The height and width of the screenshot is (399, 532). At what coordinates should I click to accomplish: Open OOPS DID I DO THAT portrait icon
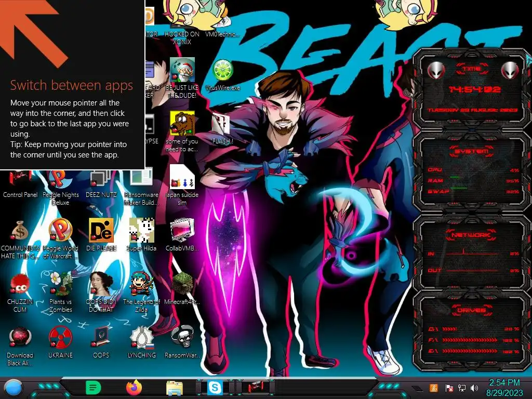coord(101,292)
